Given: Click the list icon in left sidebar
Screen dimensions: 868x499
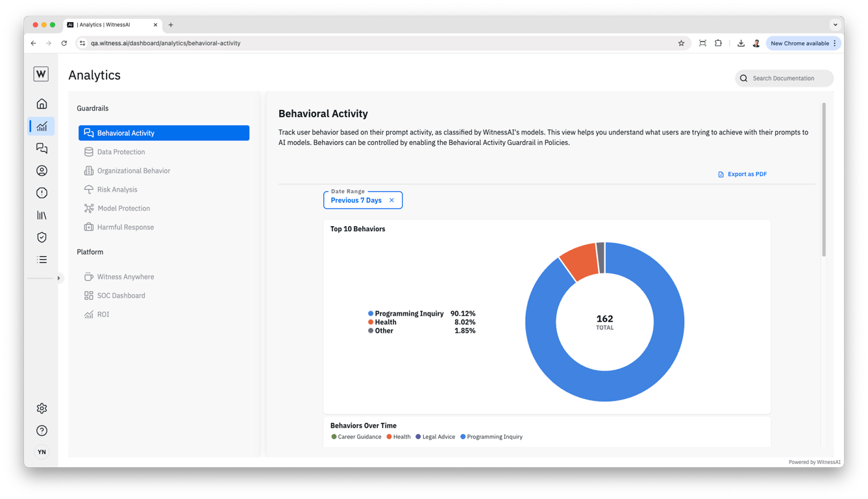Looking at the screenshot, I should (42, 260).
